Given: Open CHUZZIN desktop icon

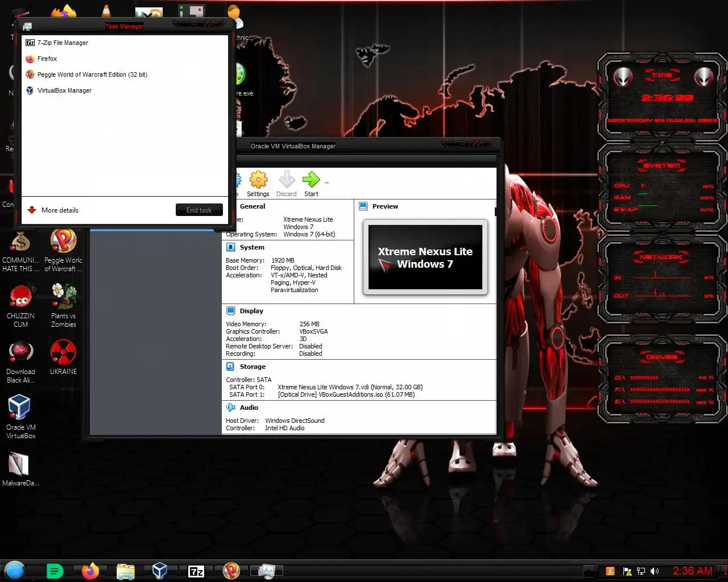Looking at the screenshot, I should click(20, 306).
